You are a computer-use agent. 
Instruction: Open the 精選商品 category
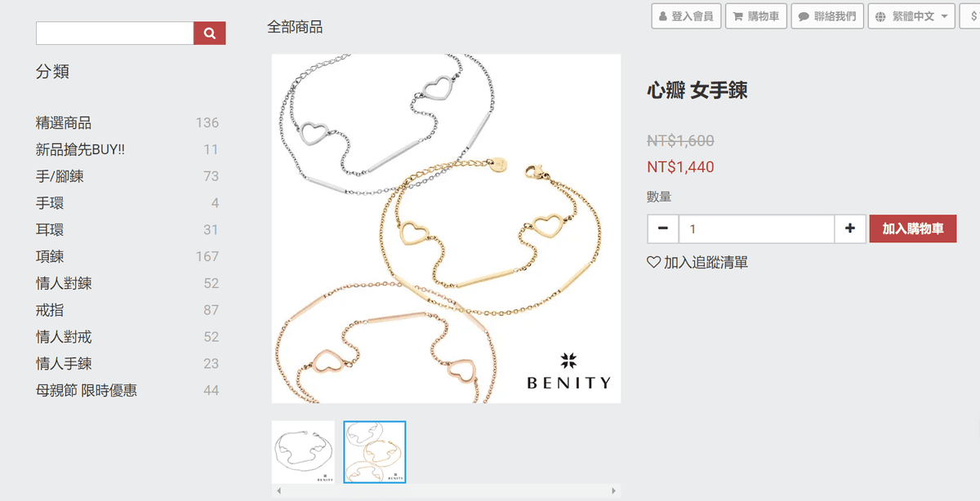click(64, 122)
